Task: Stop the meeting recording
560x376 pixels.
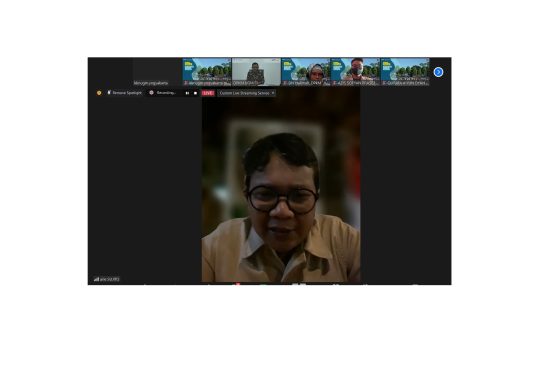Action: point(195,93)
